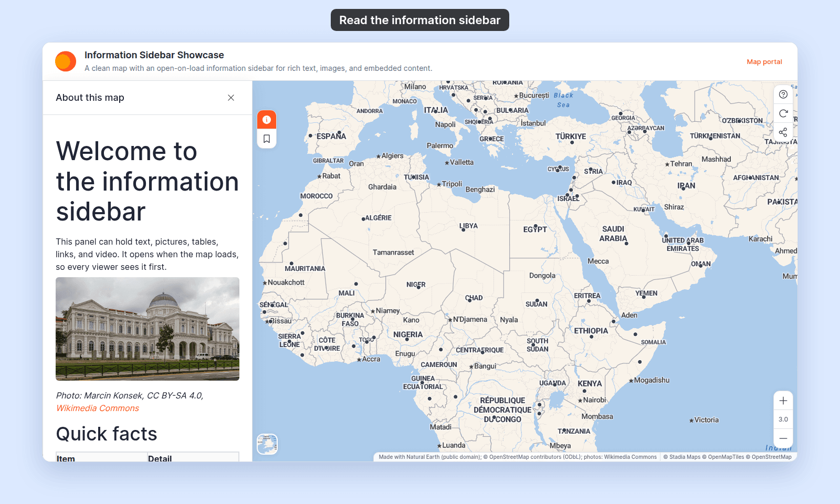Click the reset map view icon
The width and height of the screenshot is (840, 504).
click(x=783, y=113)
